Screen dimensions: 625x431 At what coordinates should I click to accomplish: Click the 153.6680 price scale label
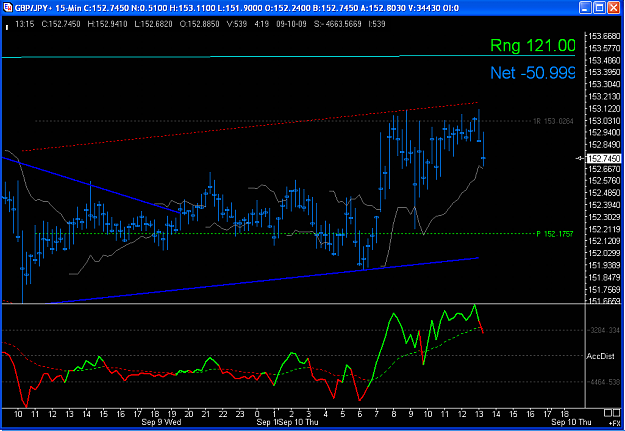604,36
